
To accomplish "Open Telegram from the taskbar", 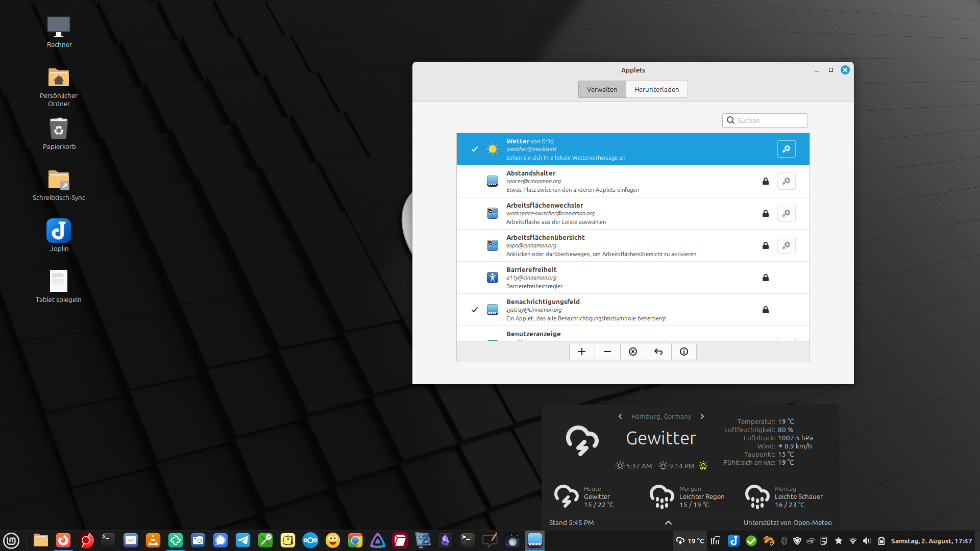I will [x=243, y=540].
